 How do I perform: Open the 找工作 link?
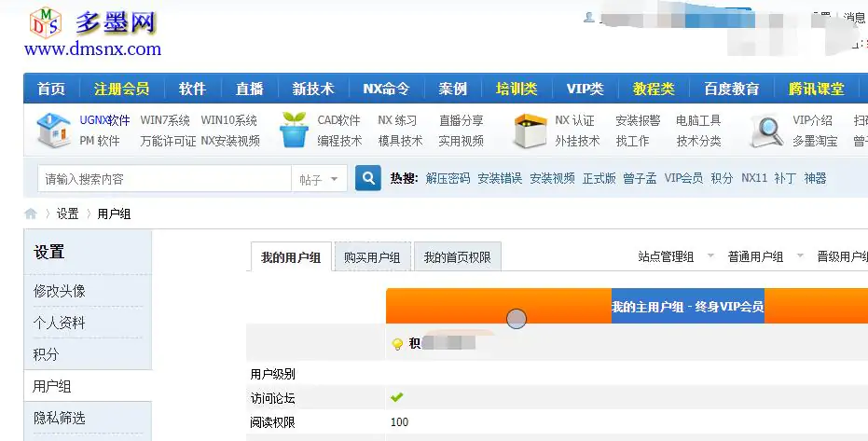[x=632, y=141]
